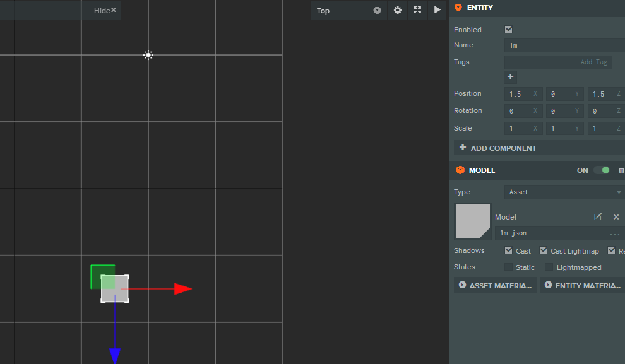Viewport: 625px width, 364px height.
Task: Toggle the Enabled checkbox
Action: [x=509, y=30]
